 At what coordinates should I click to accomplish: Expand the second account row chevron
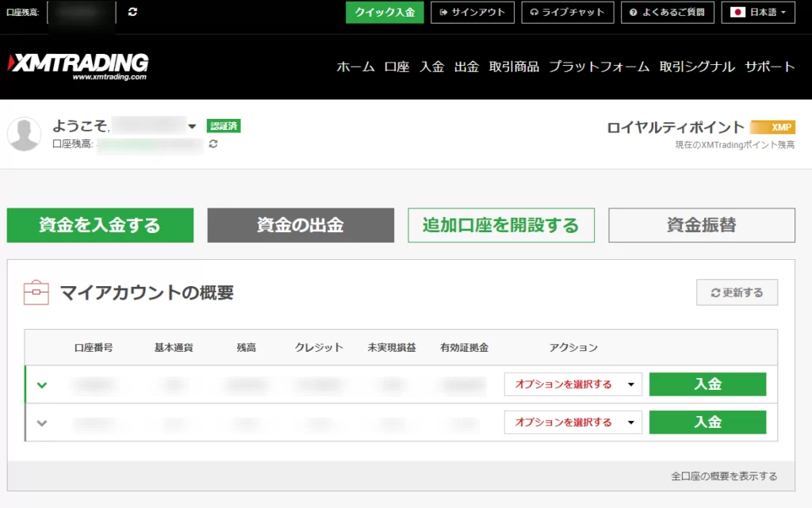pyautogui.click(x=42, y=422)
